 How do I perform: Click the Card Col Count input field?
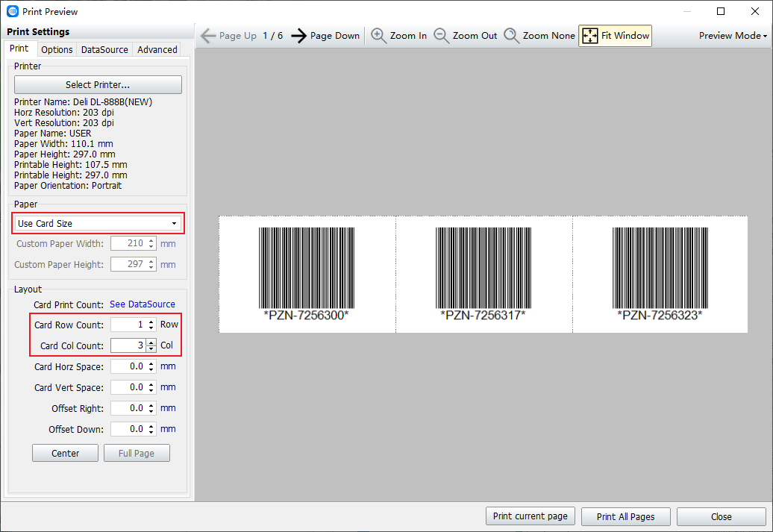[128, 345]
